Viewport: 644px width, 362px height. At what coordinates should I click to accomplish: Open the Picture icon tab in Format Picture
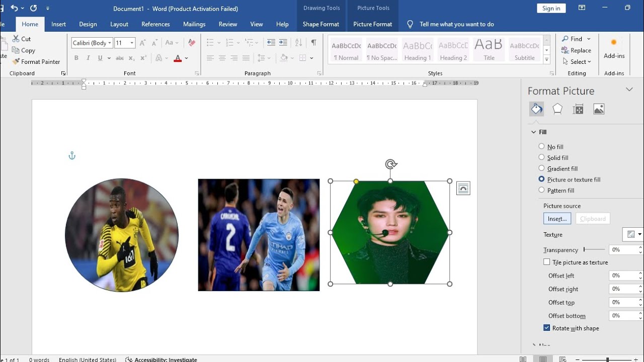tap(599, 109)
